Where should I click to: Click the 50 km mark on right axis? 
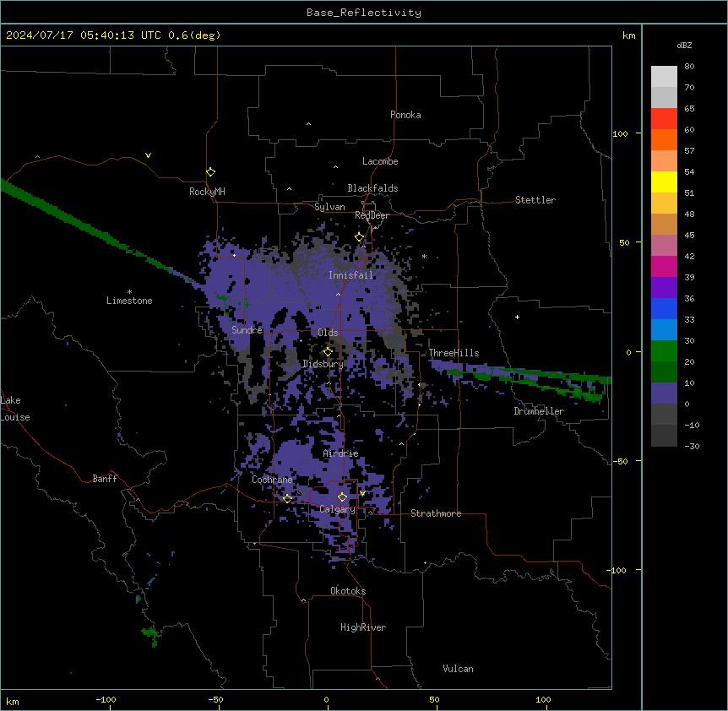pos(624,242)
